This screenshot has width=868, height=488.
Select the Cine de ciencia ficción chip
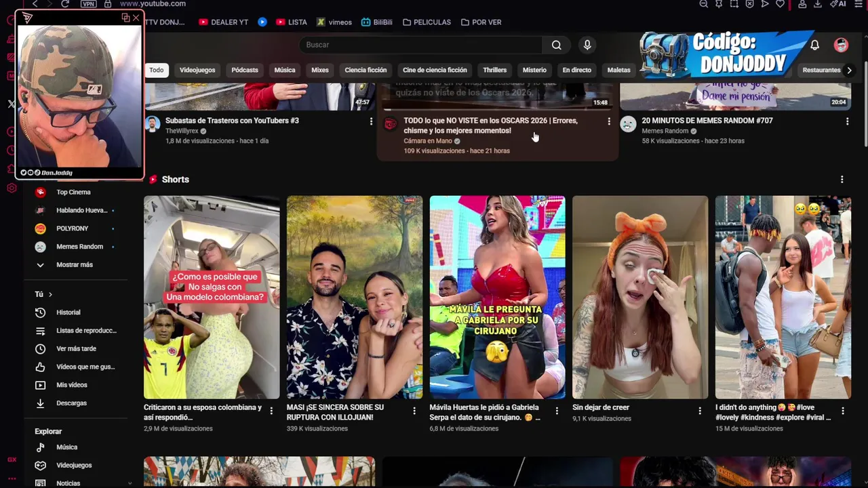coord(435,70)
